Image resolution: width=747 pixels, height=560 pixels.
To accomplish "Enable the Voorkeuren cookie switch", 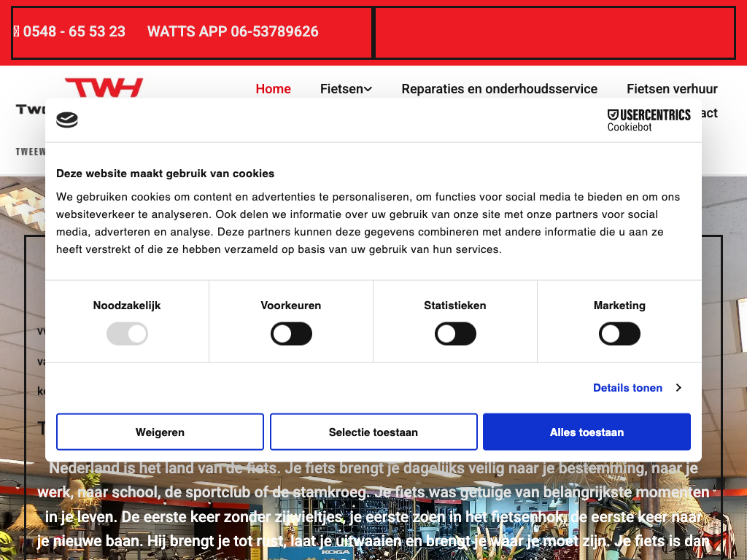I will tap(291, 334).
